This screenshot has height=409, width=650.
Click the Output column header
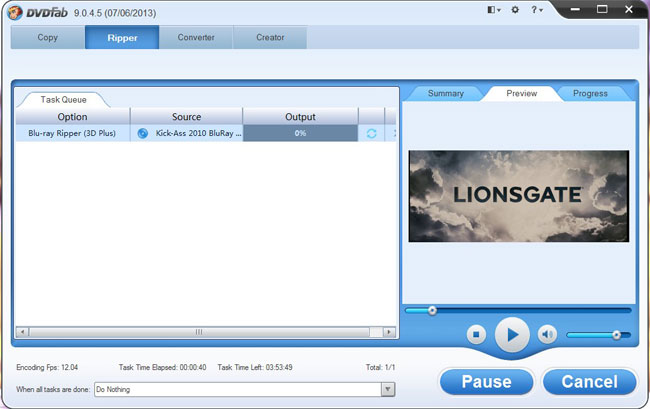(301, 116)
